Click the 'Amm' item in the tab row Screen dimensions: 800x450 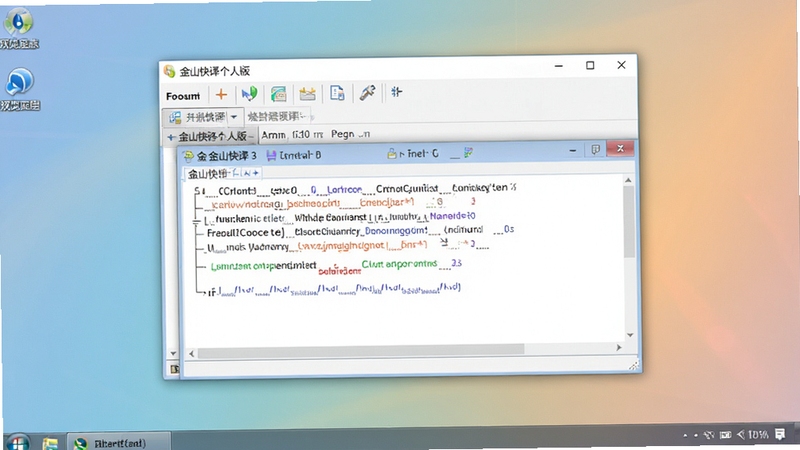coord(273,135)
